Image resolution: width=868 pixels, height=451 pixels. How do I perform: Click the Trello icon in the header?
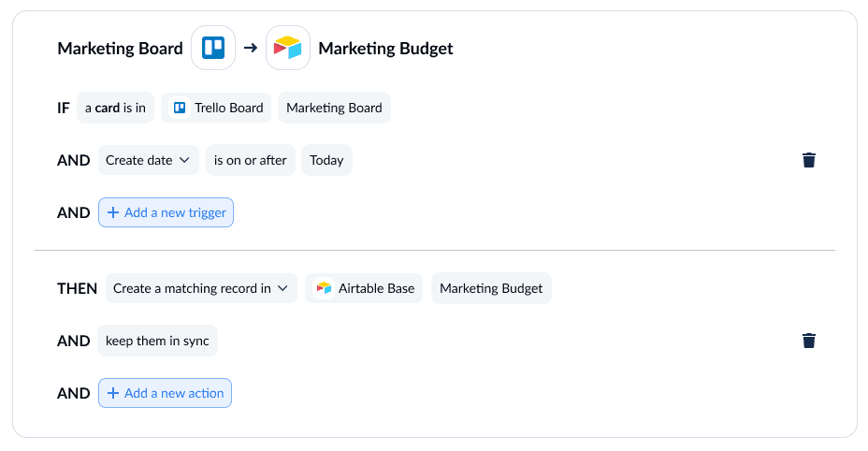213,48
